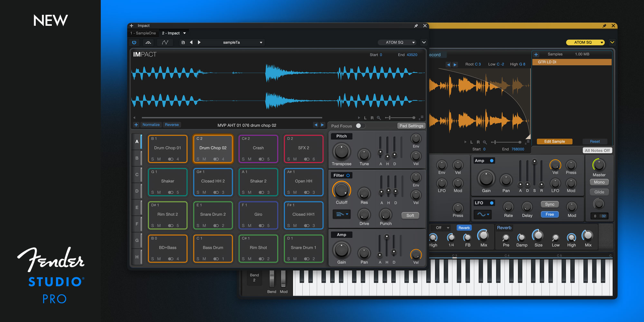Load the previous preset with left arrow
644x322 pixels.
point(191,42)
